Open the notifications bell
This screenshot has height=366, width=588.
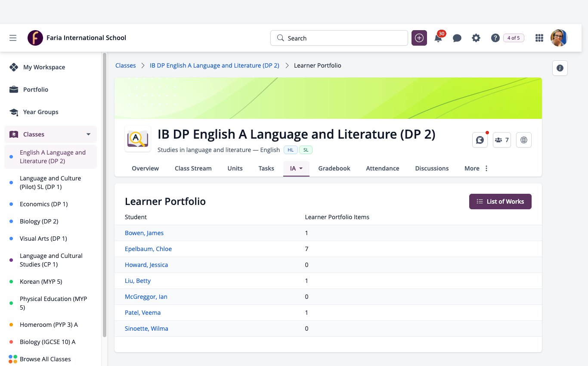[x=438, y=38]
